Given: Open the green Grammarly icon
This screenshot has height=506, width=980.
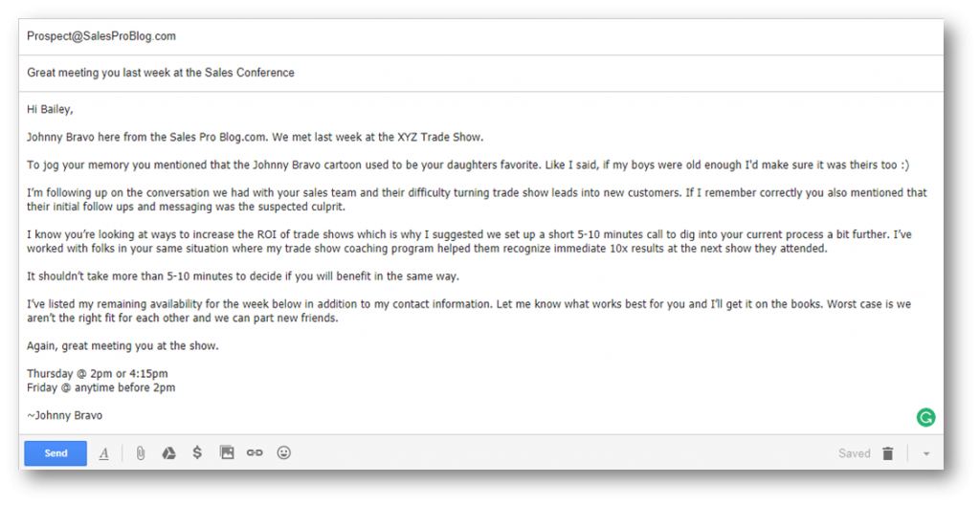Looking at the screenshot, I should point(925,417).
